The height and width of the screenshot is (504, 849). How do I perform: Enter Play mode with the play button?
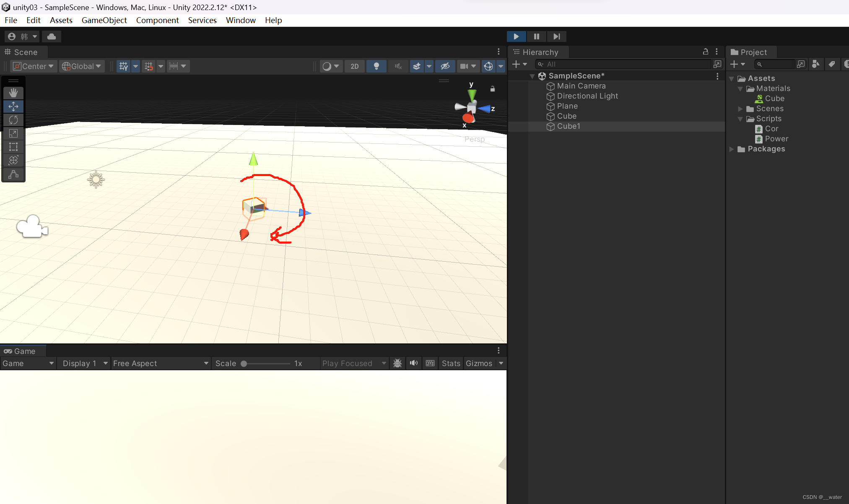pos(516,36)
